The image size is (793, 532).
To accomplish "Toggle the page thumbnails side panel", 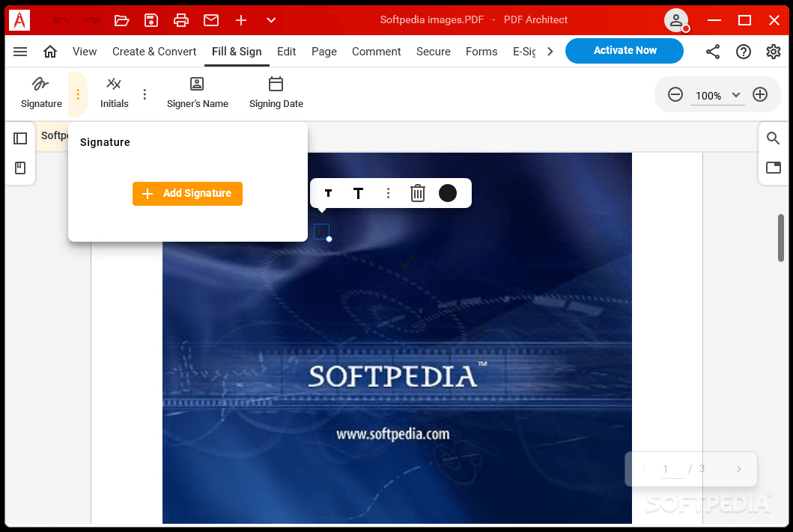I will tap(20, 138).
